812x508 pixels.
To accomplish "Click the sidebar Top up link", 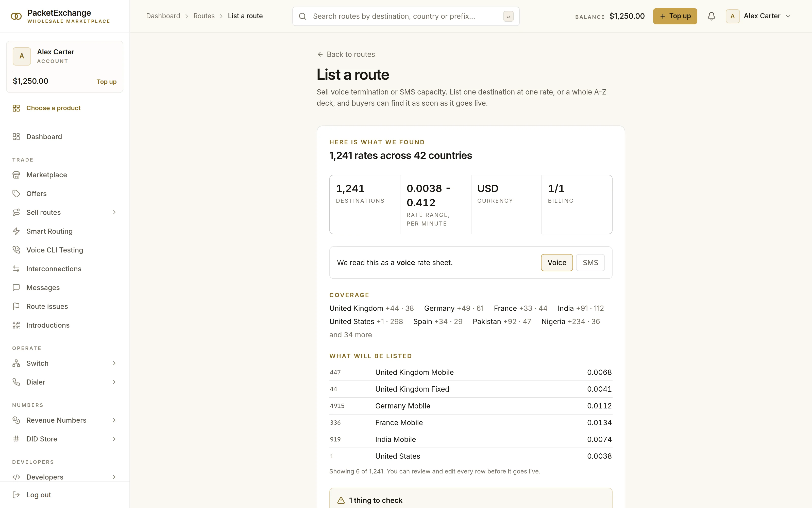I will click(x=106, y=82).
